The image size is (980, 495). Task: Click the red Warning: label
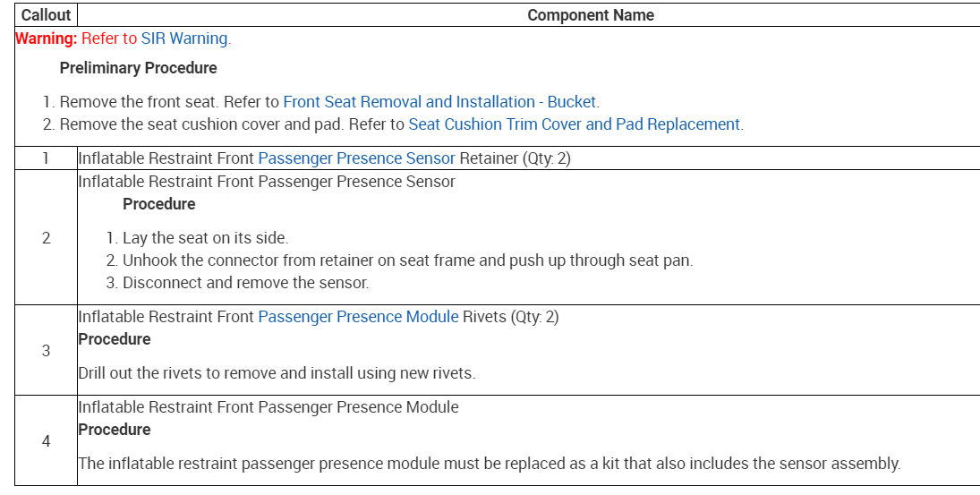[x=47, y=39]
